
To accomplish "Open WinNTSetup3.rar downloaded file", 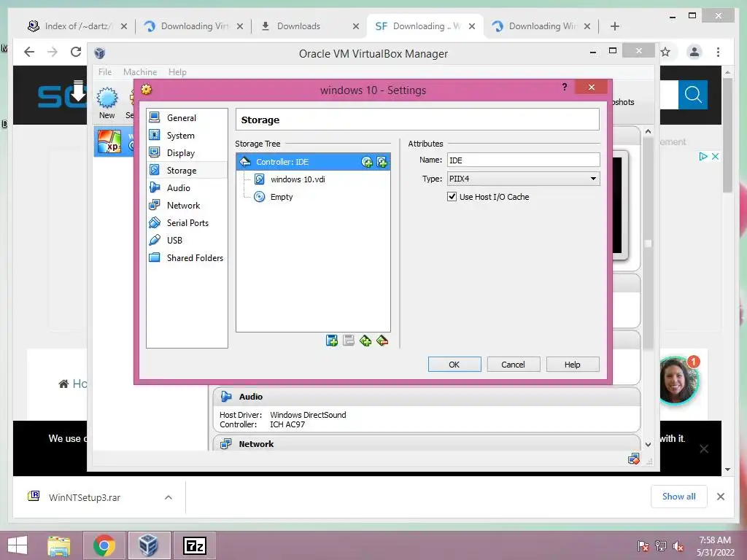I will [85, 497].
